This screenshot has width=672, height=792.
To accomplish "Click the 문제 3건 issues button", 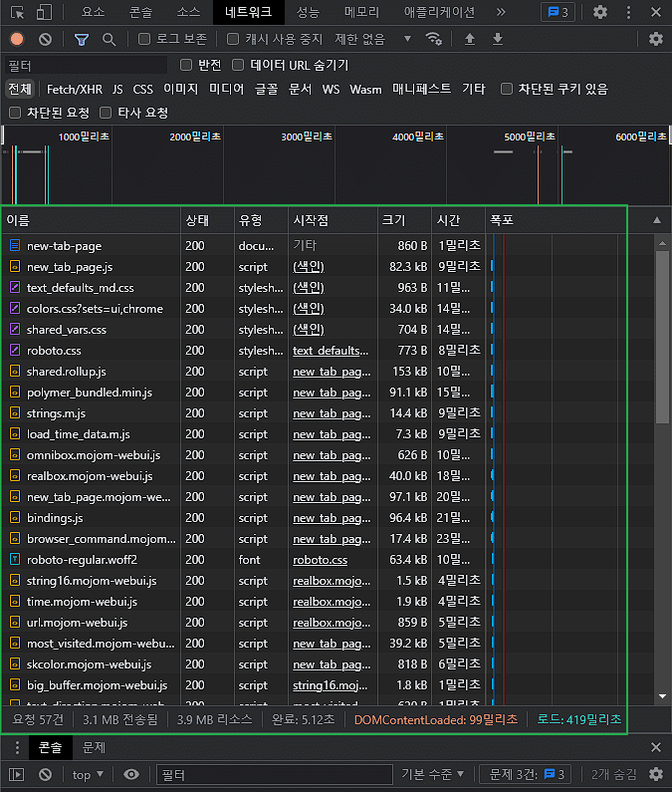I will pyautogui.click(x=527, y=774).
